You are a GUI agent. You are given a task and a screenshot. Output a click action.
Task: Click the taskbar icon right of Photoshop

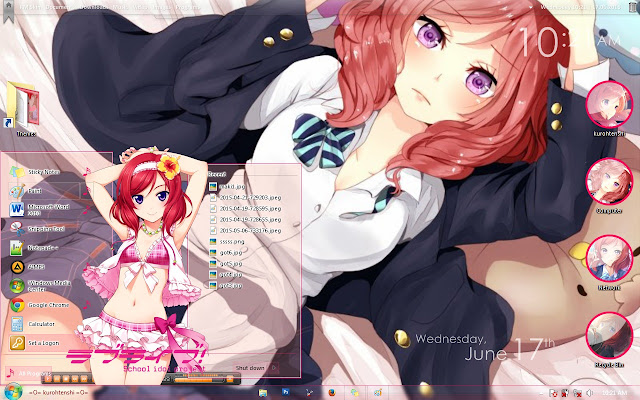(x=309, y=393)
